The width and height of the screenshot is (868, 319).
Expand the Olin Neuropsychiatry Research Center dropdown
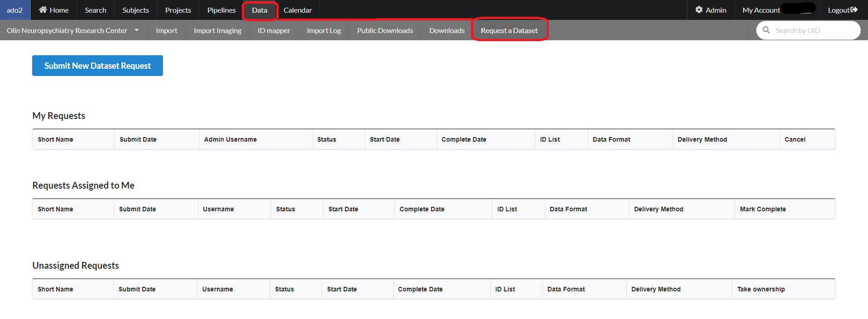click(x=136, y=30)
